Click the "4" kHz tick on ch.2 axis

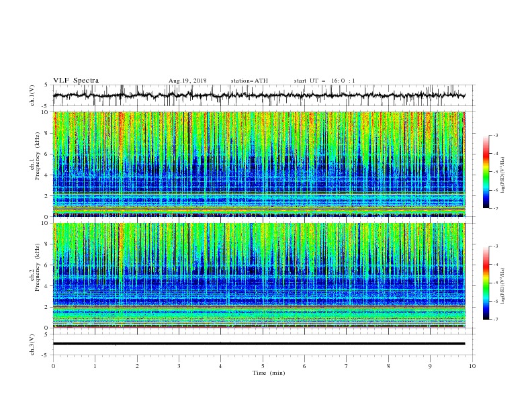[46, 286]
